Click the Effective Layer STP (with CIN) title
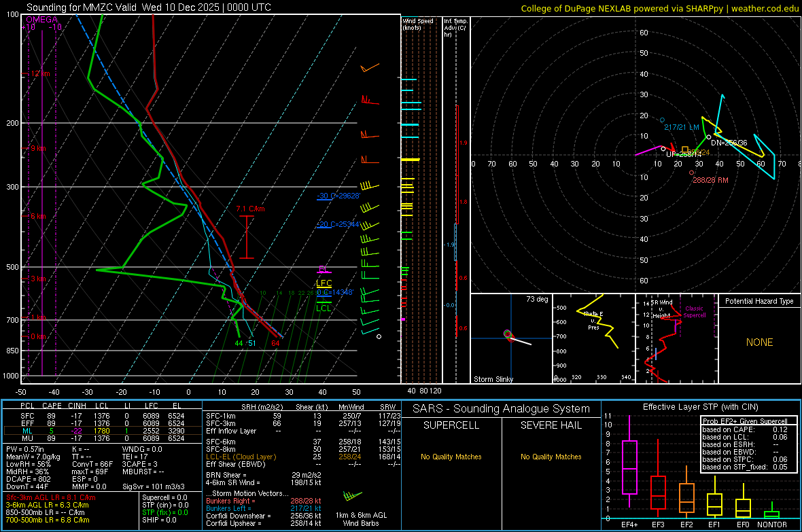 coord(700,407)
